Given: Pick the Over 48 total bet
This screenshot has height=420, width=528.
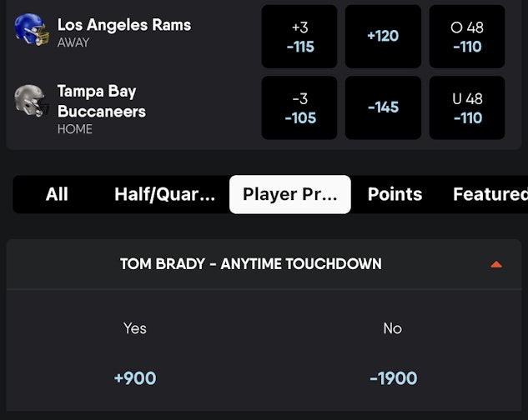Looking at the screenshot, I should pyautogui.click(x=467, y=37).
